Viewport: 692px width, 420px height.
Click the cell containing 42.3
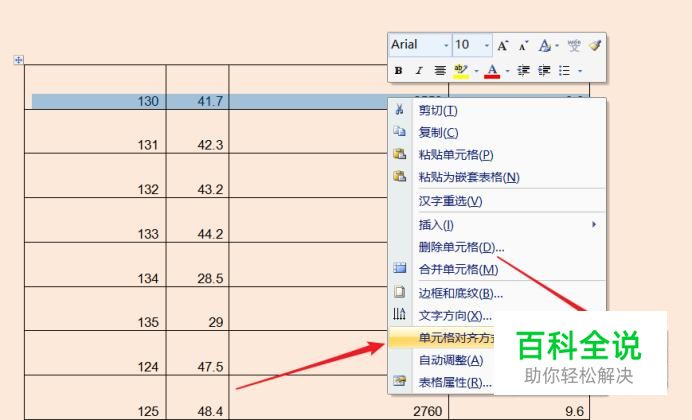(x=197, y=131)
